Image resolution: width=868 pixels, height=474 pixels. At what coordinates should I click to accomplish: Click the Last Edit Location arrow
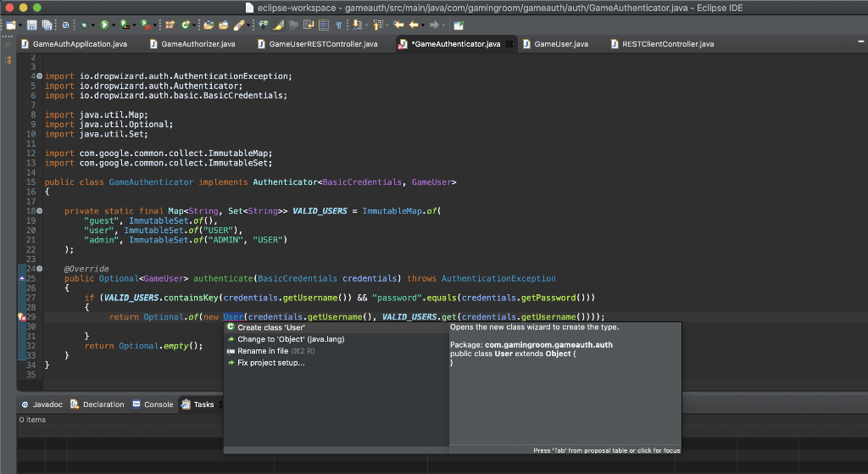(398, 25)
